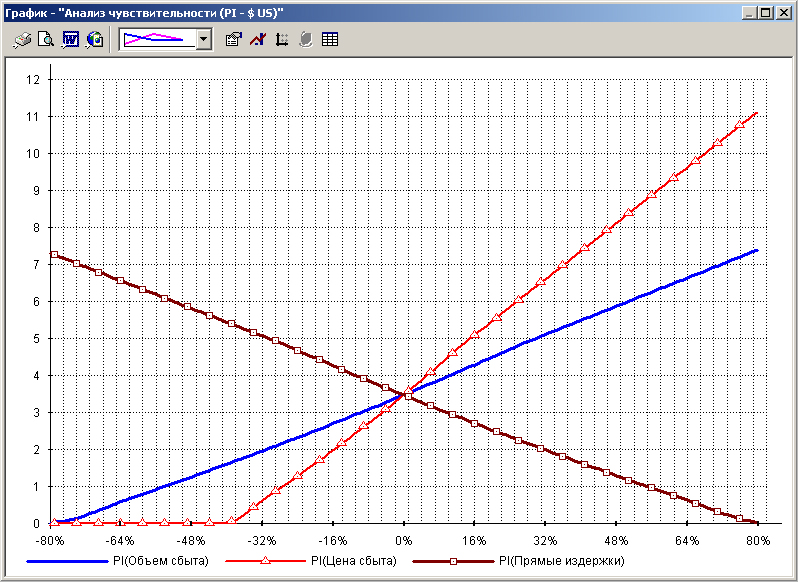Click the line chart type preview box
This screenshot has width=798, height=582.
pos(158,39)
